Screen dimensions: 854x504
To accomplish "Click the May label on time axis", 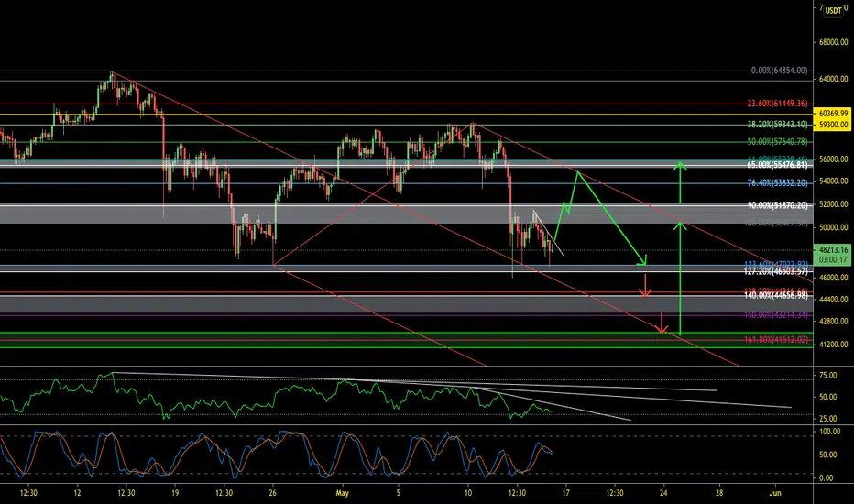I will pos(342,493).
